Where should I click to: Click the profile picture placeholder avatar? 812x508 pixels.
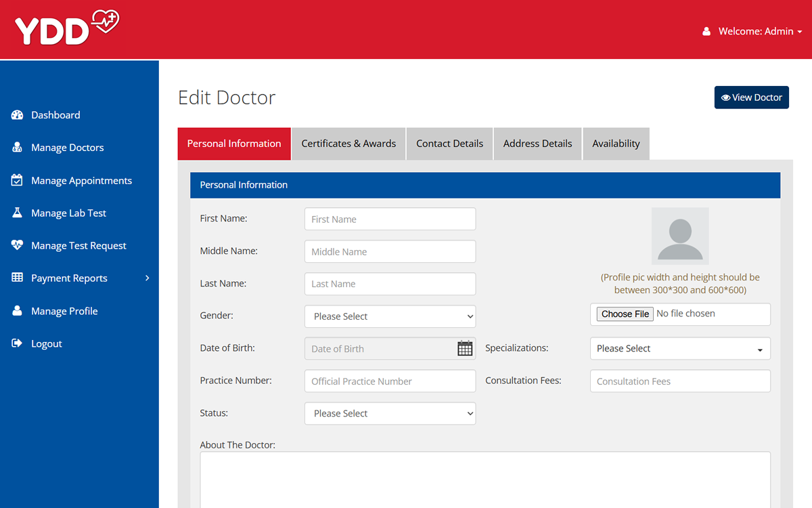coord(680,236)
